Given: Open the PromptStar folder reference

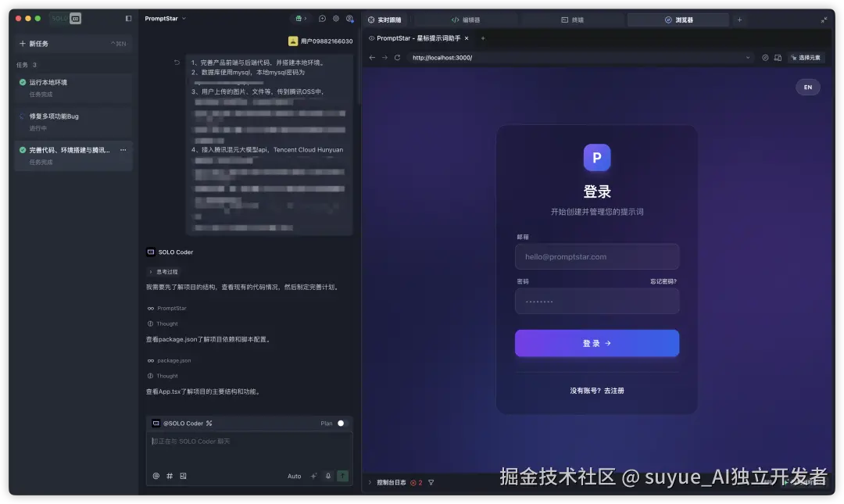Looking at the screenshot, I should (x=167, y=308).
